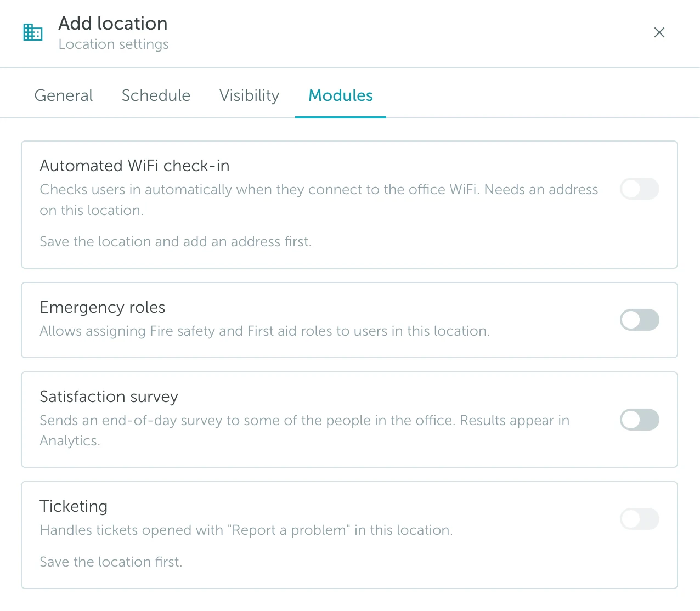
Task: Select the Modules tab
Action: point(341,95)
